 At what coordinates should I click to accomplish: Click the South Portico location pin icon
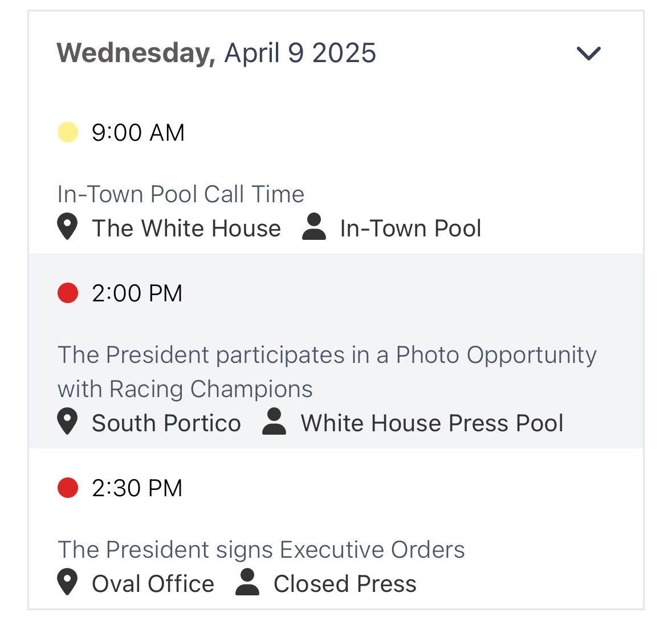click(x=67, y=422)
